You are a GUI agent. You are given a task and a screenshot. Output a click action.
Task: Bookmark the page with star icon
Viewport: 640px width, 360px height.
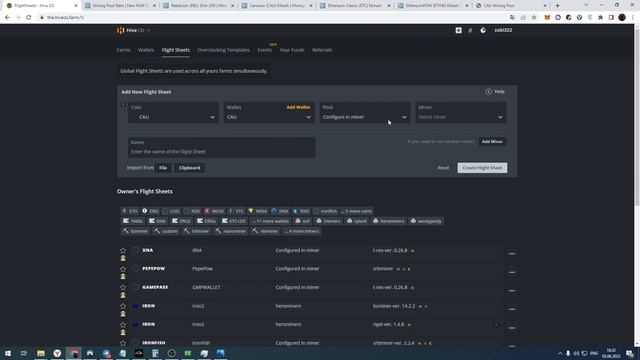click(x=534, y=18)
